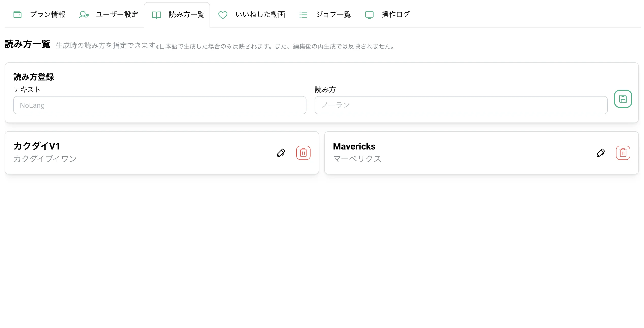Click the 読み方一覧 page heading
Screen dimensions: 644x328
(28, 44)
